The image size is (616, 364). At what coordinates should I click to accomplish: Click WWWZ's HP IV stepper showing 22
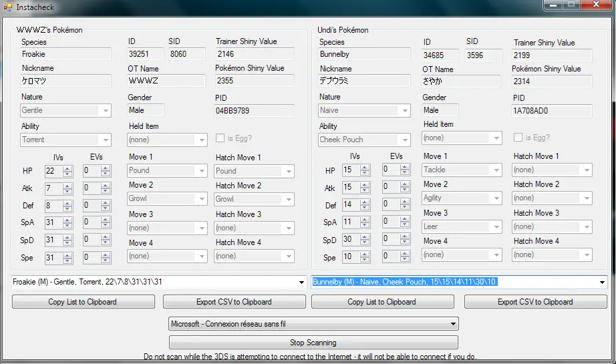point(59,171)
